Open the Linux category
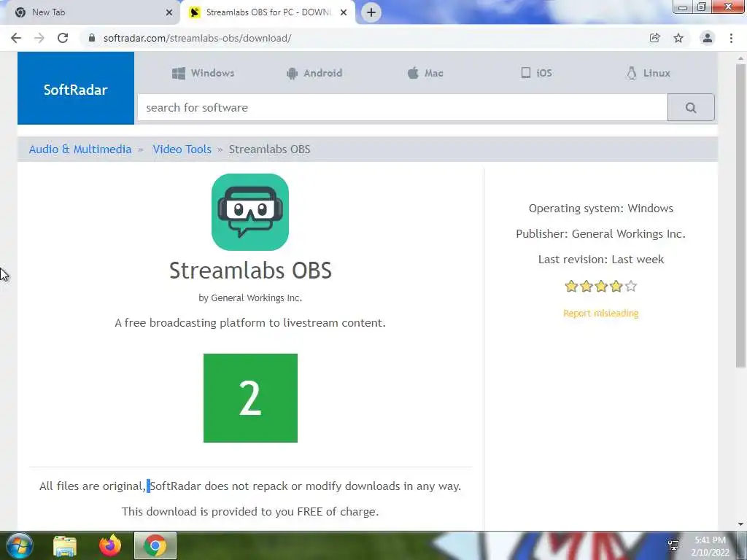Viewport: 747px width, 560px height. tap(649, 74)
